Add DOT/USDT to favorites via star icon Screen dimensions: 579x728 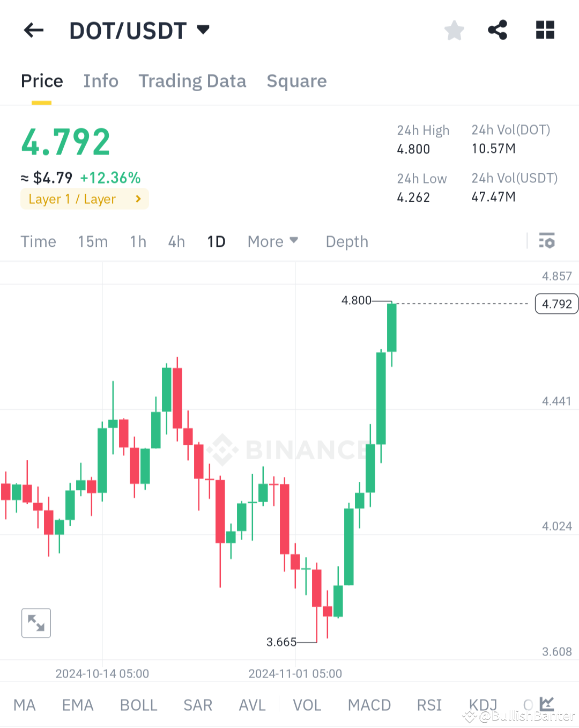(x=454, y=31)
